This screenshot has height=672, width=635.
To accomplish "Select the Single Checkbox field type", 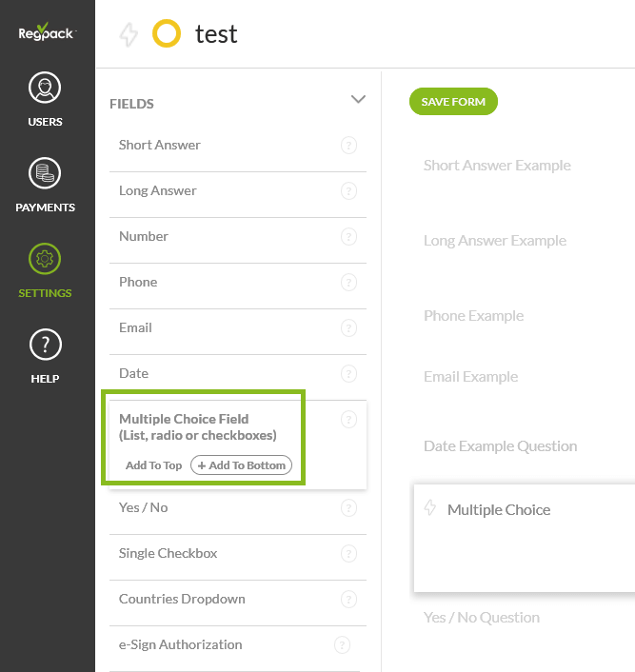I will click(x=168, y=553).
